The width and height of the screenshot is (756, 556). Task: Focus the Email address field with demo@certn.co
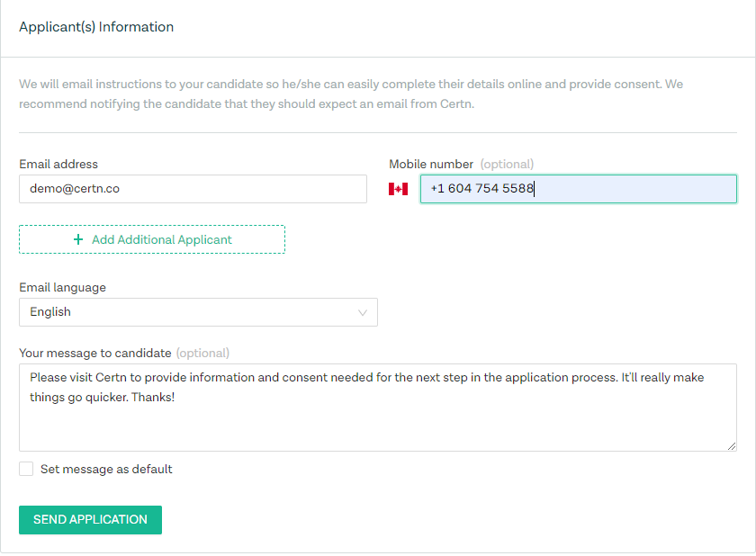pos(193,189)
